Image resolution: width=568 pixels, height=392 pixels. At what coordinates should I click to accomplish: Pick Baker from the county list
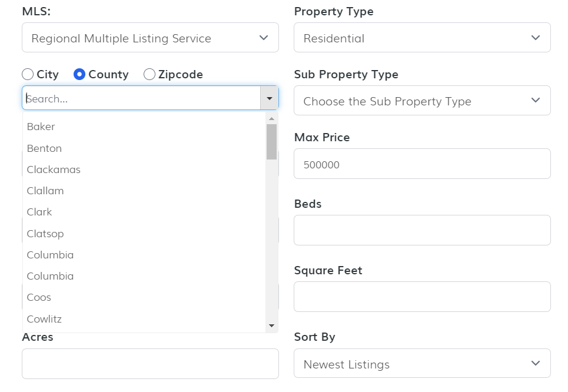tap(41, 127)
